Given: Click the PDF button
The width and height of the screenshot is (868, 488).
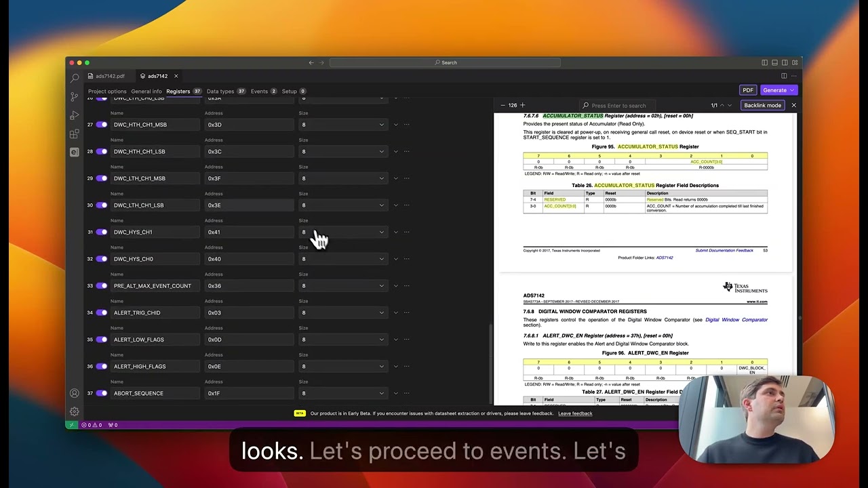Looking at the screenshot, I should (748, 90).
